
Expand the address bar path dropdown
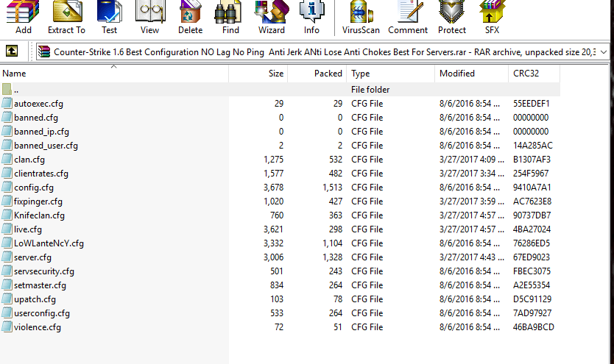604,52
